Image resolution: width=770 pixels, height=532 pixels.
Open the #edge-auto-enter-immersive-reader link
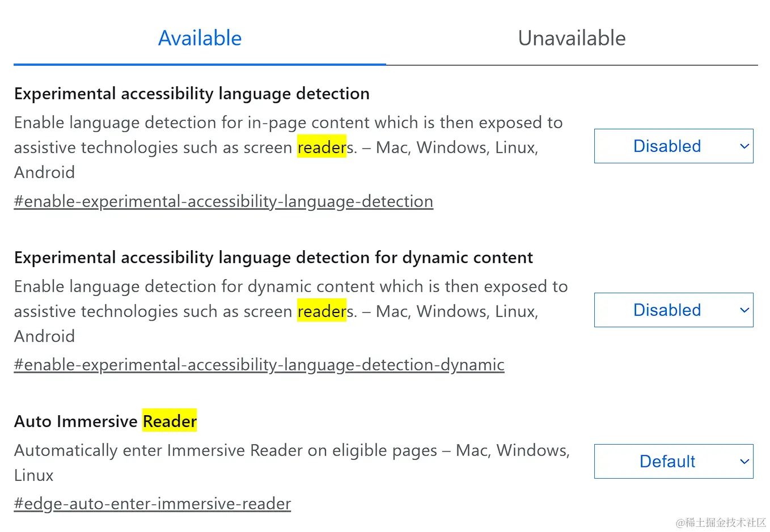point(153,504)
